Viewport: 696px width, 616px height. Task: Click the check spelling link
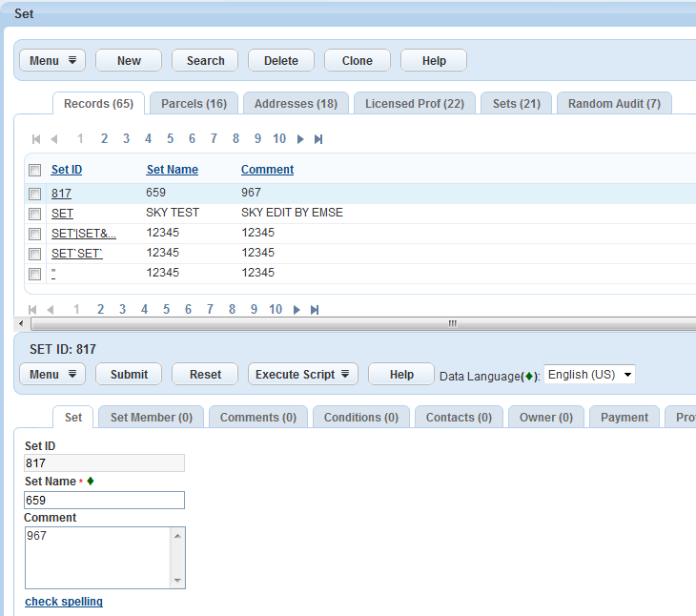tap(64, 602)
